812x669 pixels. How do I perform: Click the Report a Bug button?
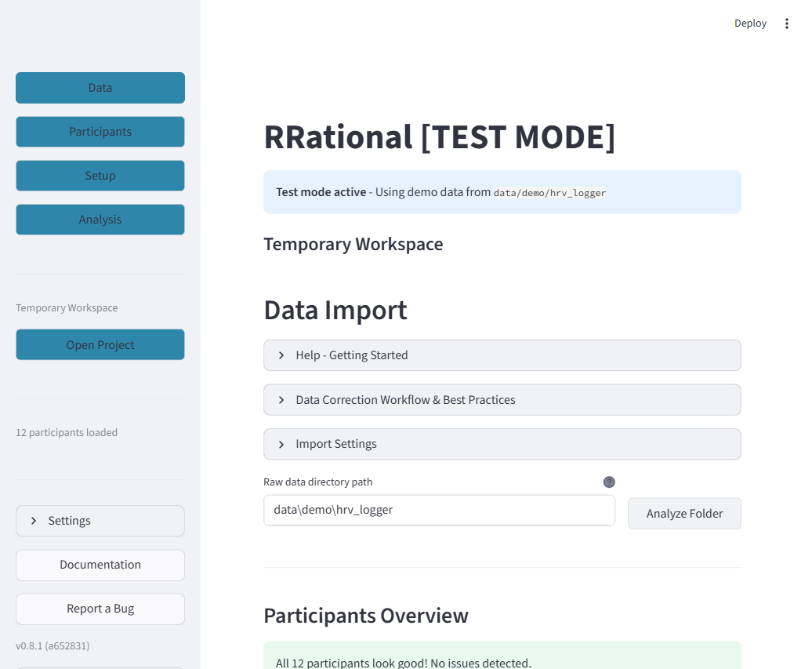pos(100,609)
